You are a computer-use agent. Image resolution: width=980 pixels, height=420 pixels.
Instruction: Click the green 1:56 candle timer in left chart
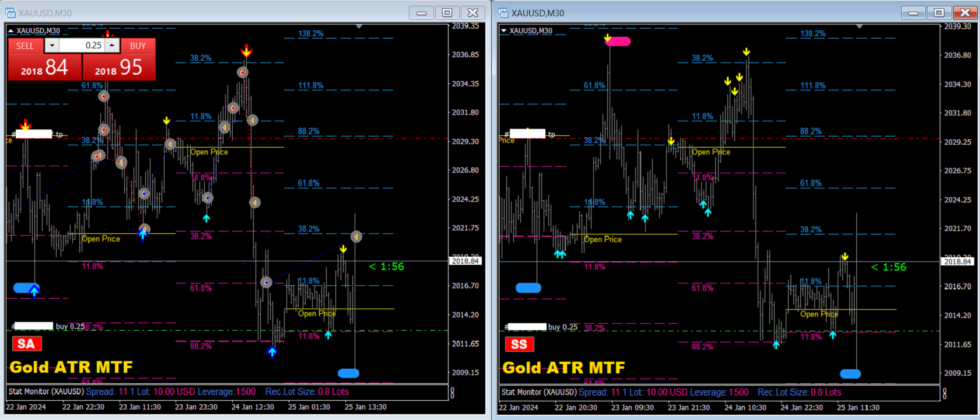(x=386, y=267)
